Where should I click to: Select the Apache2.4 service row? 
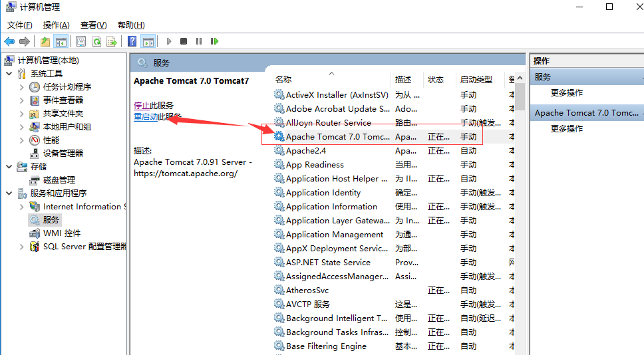click(393, 151)
